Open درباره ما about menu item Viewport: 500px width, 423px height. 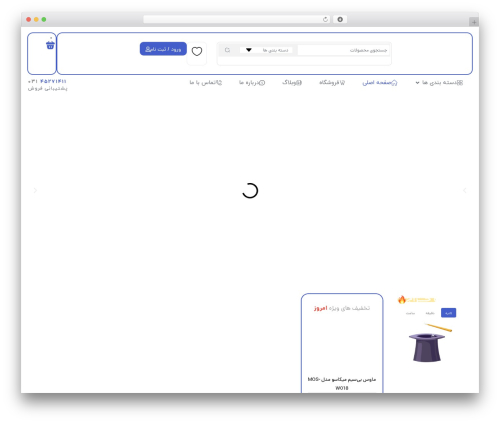point(252,82)
